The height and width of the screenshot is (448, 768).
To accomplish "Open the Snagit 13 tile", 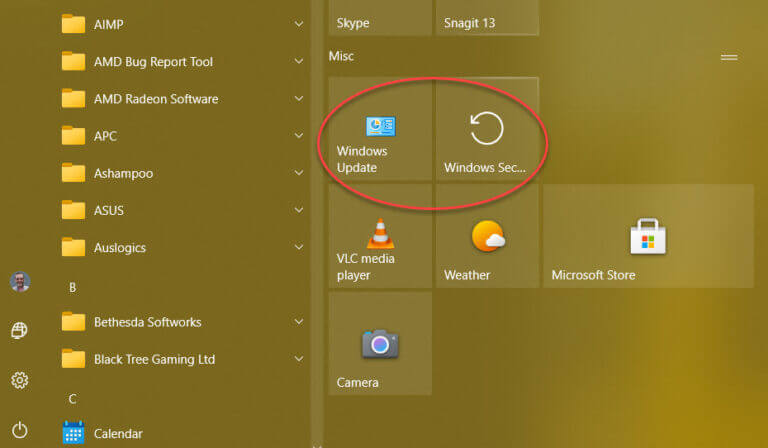I will [487, 18].
